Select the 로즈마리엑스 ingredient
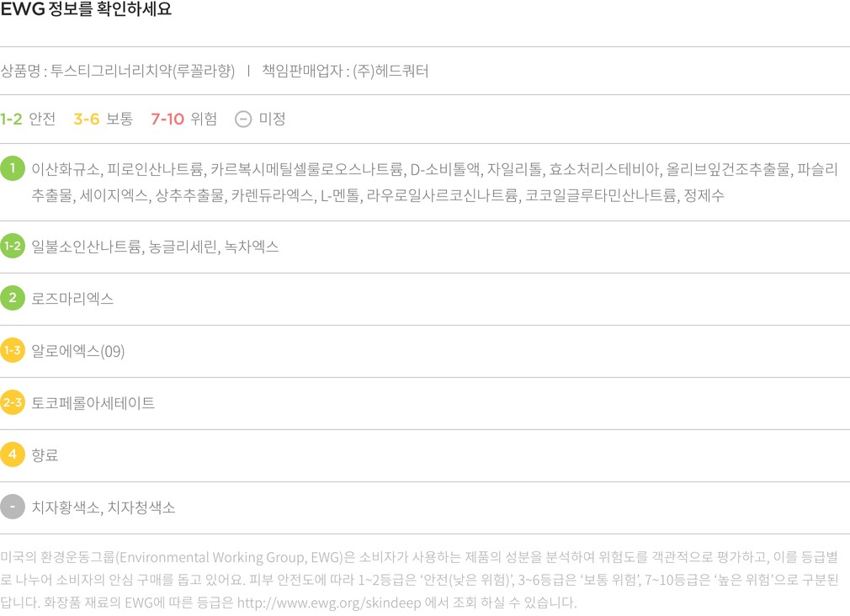This screenshot has width=850, height=616. (72, 298)
